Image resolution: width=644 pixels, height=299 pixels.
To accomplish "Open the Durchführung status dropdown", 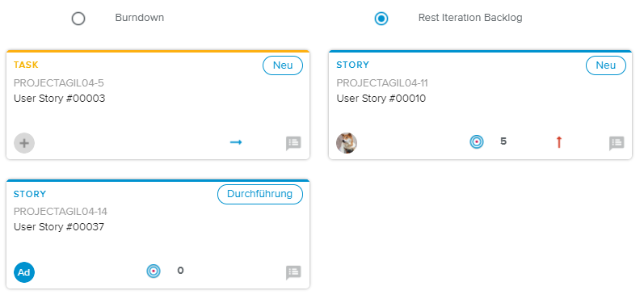I will click(260, 194).
